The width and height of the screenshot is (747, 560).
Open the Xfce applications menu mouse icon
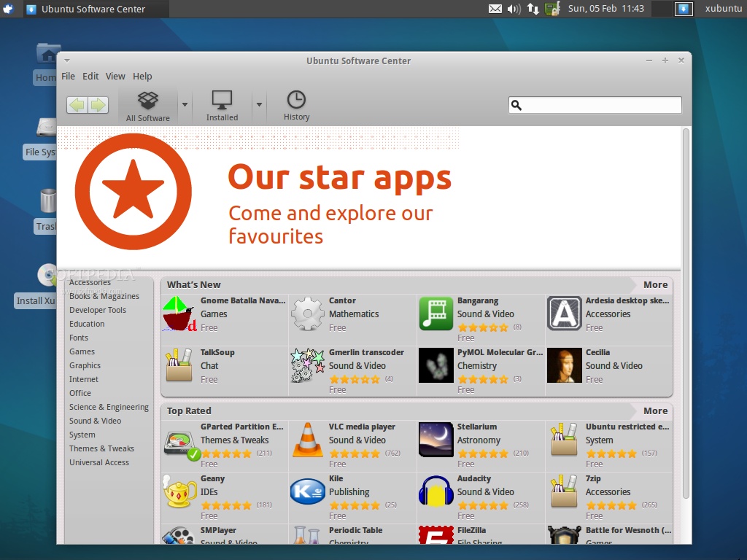click(x=8, y=9)
